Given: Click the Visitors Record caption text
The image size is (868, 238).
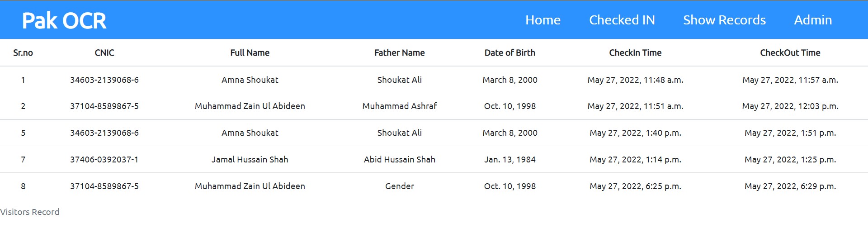Looking at the screenshot, I should [x=30, y=212].
